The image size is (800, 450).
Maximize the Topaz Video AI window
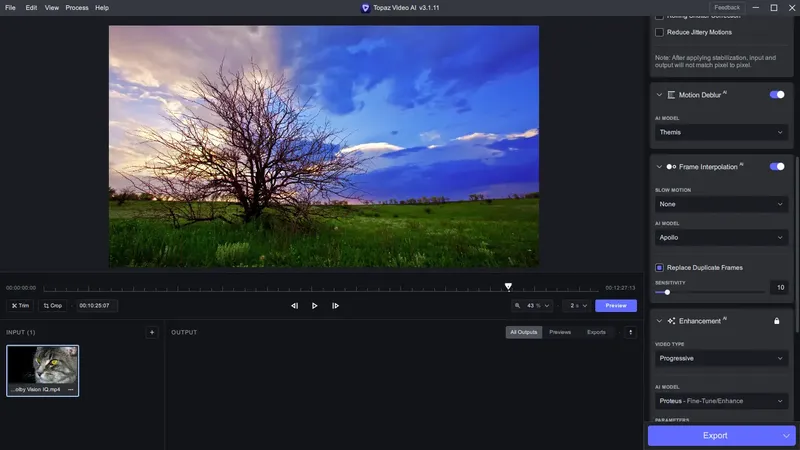(773, 8)
